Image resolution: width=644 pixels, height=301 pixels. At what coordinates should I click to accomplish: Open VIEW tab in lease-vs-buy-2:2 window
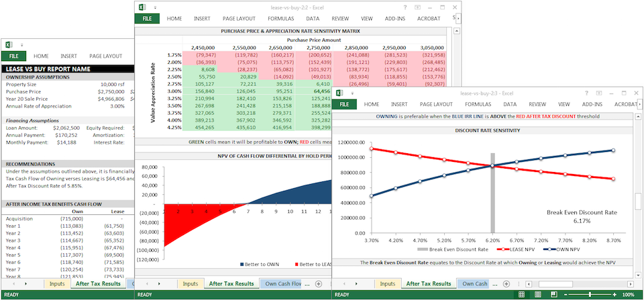367,19
